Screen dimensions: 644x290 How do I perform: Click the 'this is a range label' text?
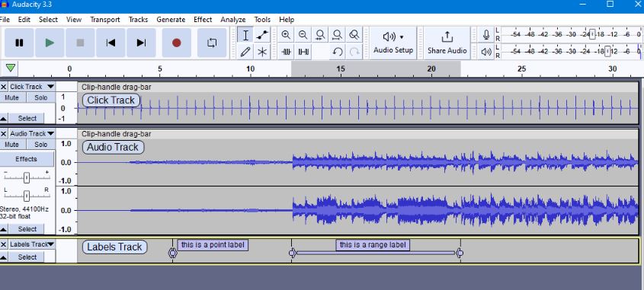pos(373,245)
